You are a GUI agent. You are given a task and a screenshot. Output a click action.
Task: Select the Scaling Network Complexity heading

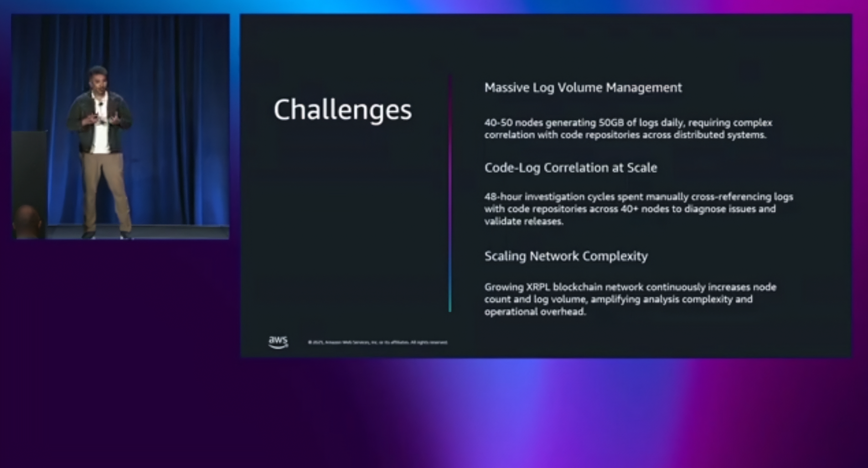(566, 256)
